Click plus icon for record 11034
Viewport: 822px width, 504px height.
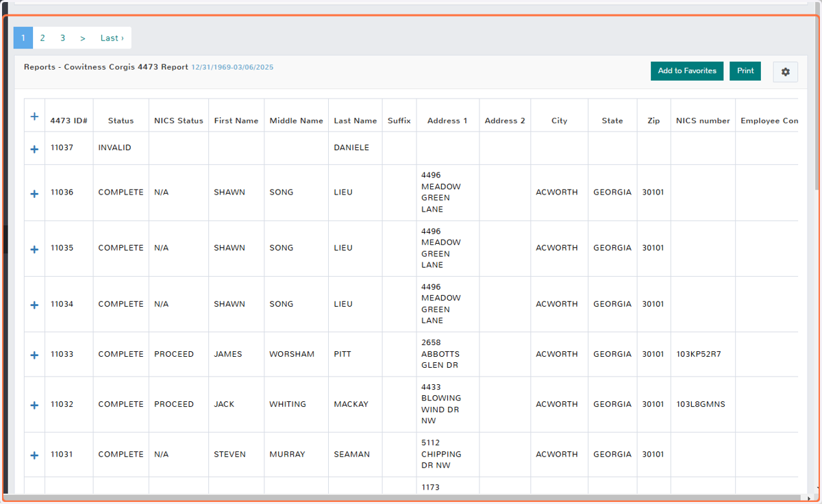(34, 305)
